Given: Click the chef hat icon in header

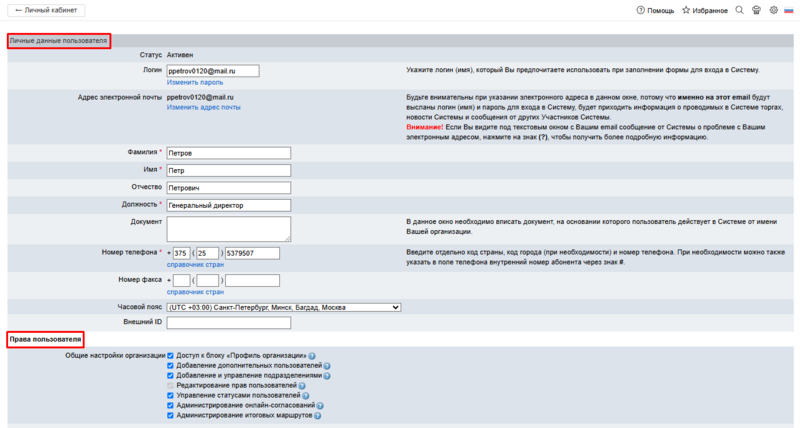Looking at the screenshot, I should [x=756, y=10].
